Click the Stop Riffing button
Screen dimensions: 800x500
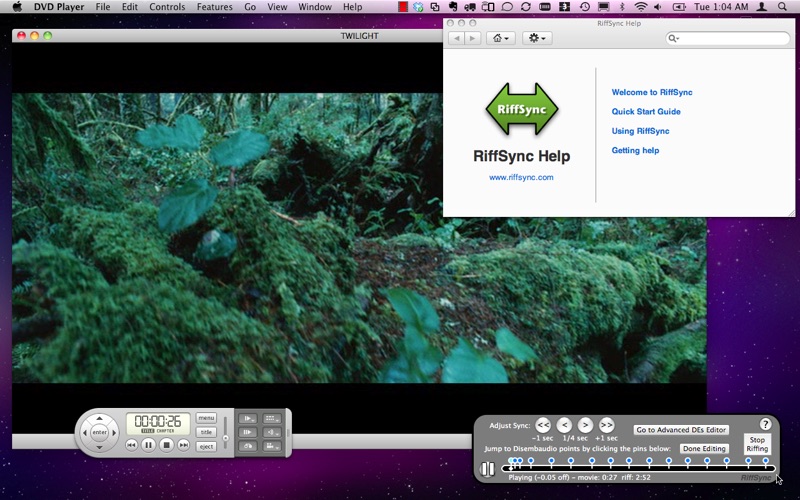[757, 444]
